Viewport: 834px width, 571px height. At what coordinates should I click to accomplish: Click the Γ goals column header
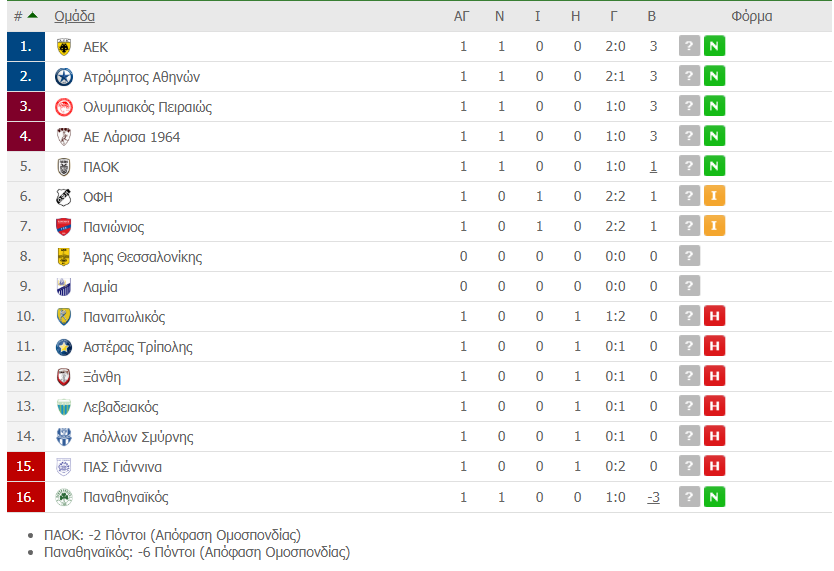(x=614, y=16)
